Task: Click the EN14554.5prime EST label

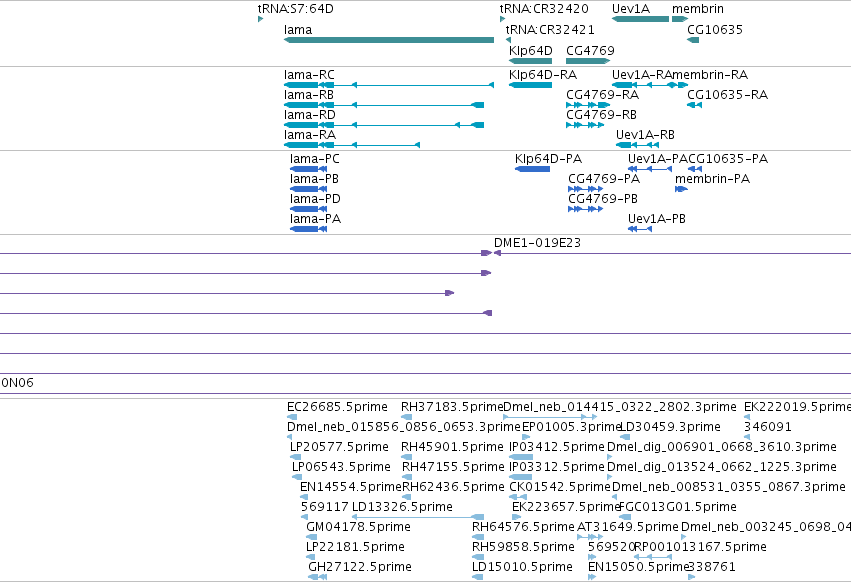Action: tap(351, 487)
